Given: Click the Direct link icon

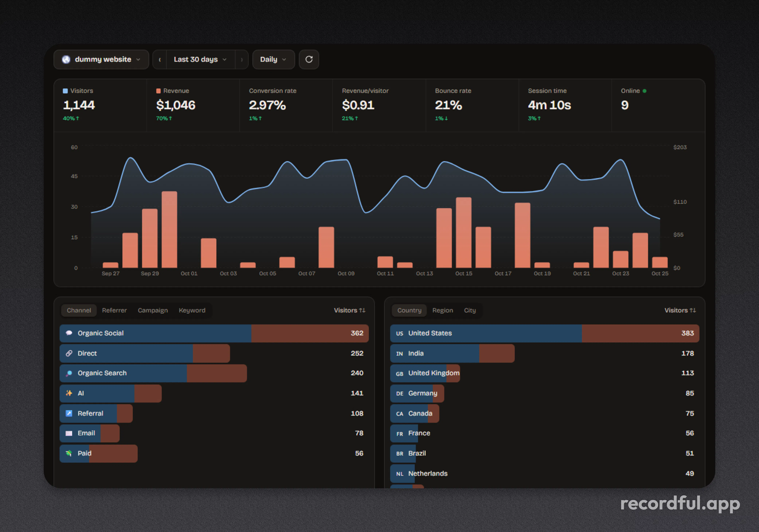Looking at the screenshot, I should tap(69, 353).
